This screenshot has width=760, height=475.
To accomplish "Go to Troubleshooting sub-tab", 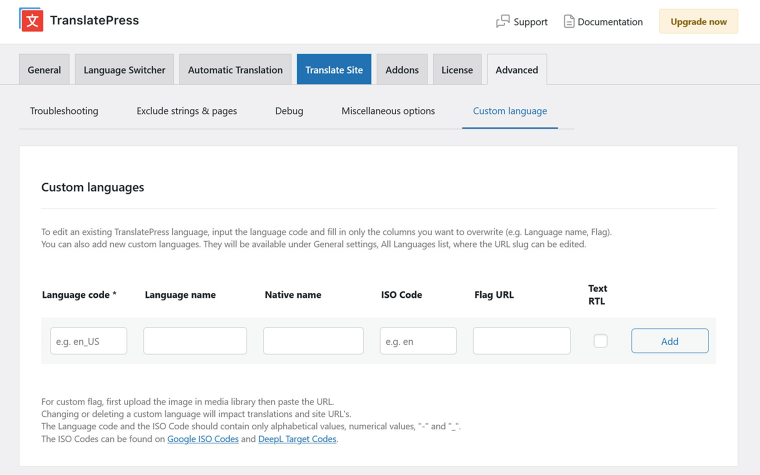I will [x=64, y=111].
